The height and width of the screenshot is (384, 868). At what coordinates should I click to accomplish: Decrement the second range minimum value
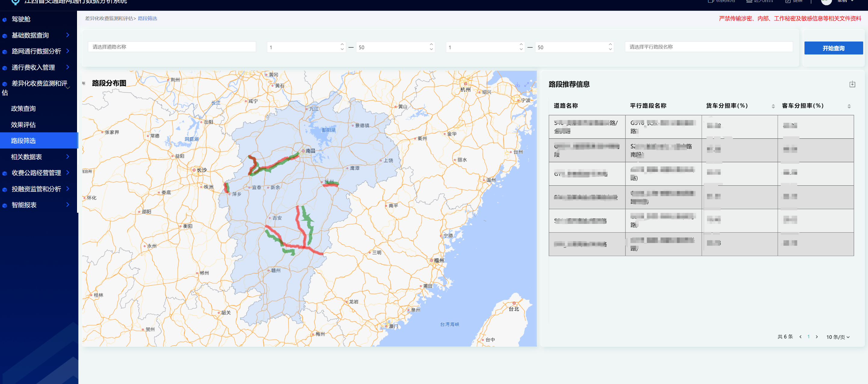pos(521,50)
